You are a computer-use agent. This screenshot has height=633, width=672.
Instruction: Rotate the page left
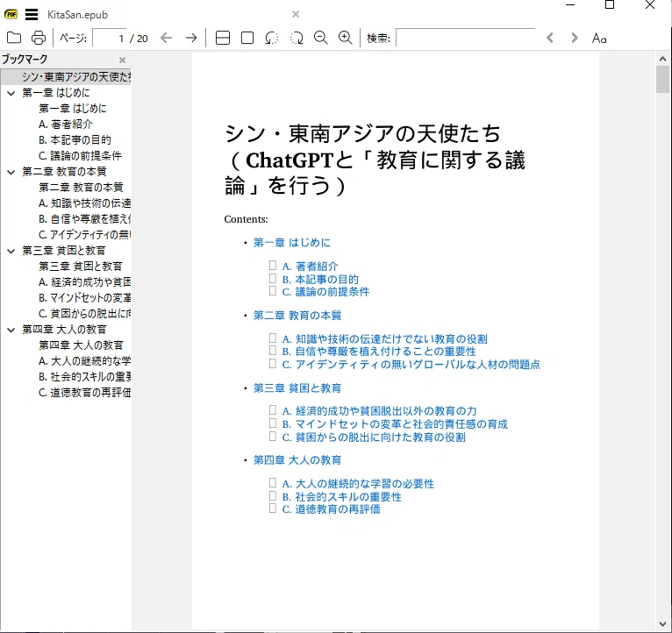pyautogui.click(x=272, y=38)
